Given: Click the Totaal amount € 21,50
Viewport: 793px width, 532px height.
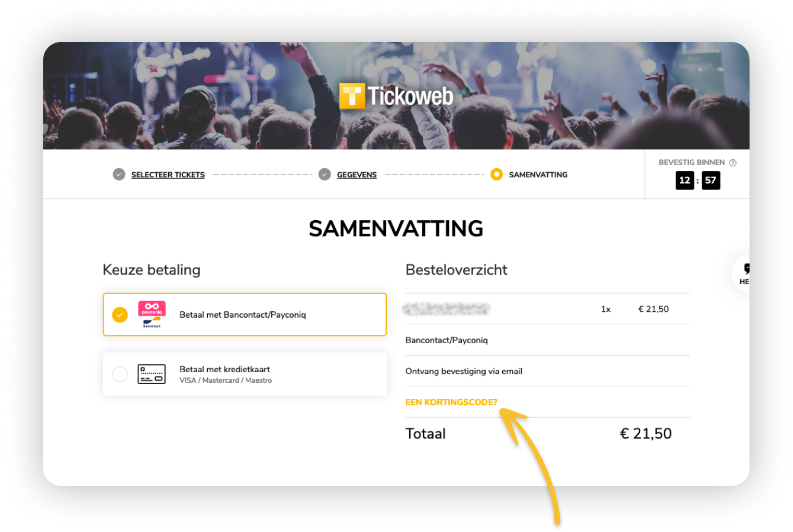Looking at the screenshot, I should [x=646, y=434].
